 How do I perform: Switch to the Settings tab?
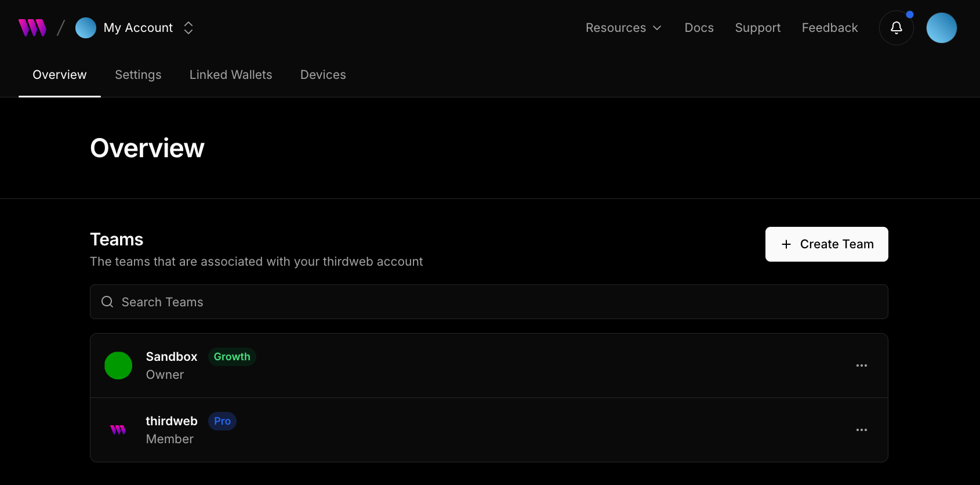point(138,75)
